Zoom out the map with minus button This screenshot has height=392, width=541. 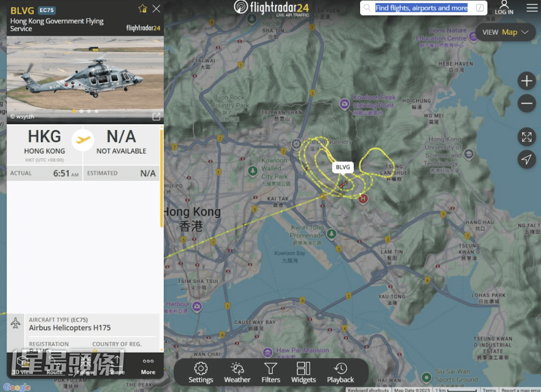527,104
